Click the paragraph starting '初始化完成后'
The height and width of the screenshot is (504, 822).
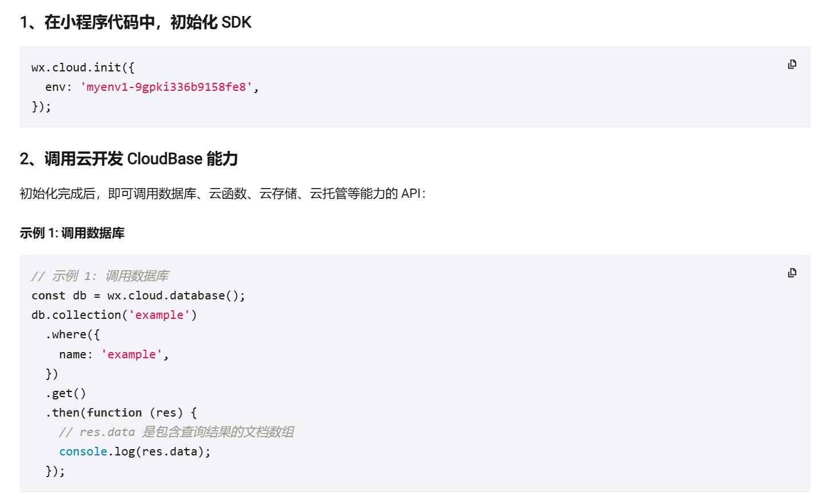pos(223,194)
